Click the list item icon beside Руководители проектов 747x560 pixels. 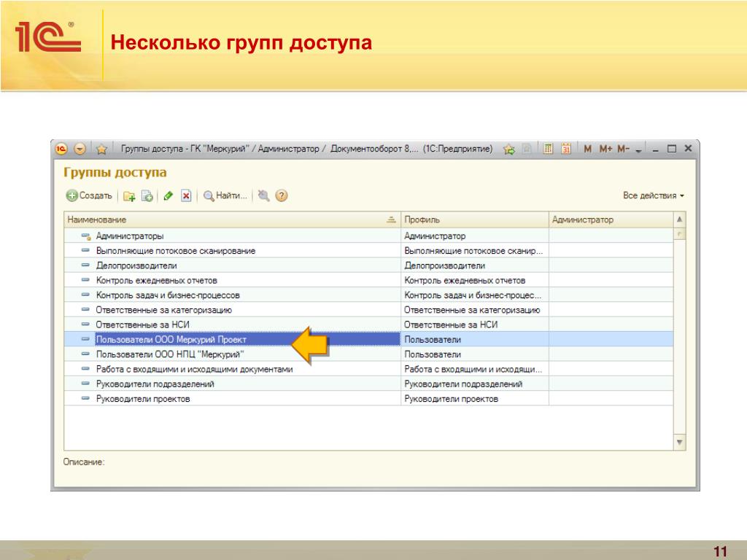(x=86, y=398)
